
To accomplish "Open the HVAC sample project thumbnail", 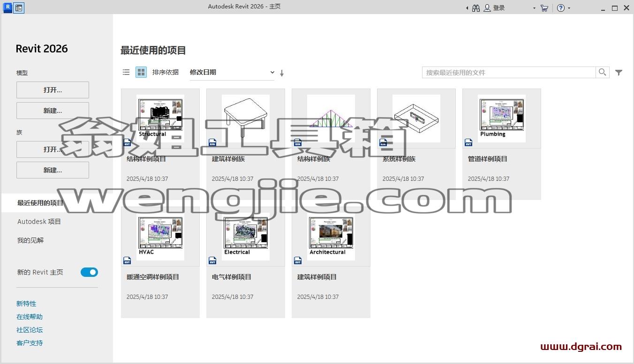I will (160, 237).
